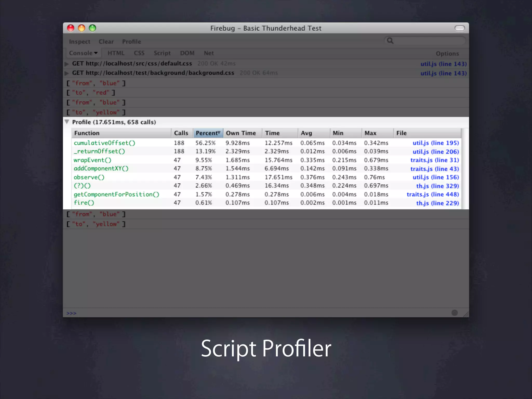This screenshot has height=399, width=532.
Task: Zoom Firebug with the green button
Action: coord(92,28)
